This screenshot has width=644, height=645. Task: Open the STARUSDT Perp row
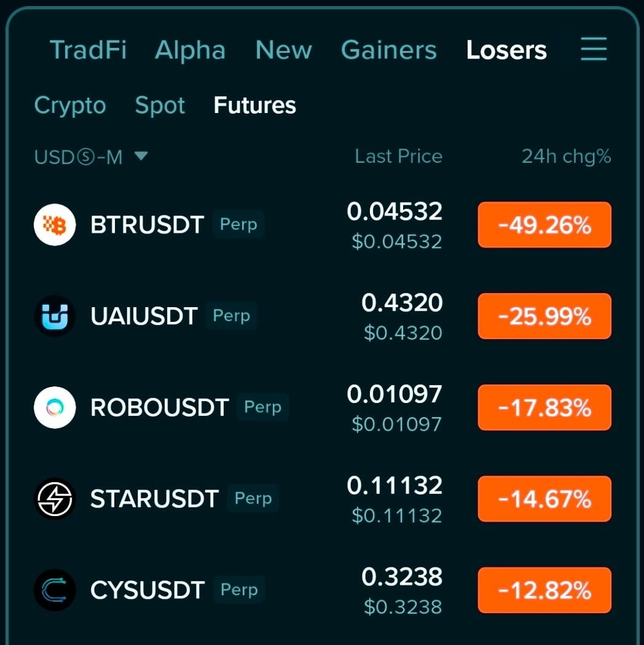tap(323, 499)
